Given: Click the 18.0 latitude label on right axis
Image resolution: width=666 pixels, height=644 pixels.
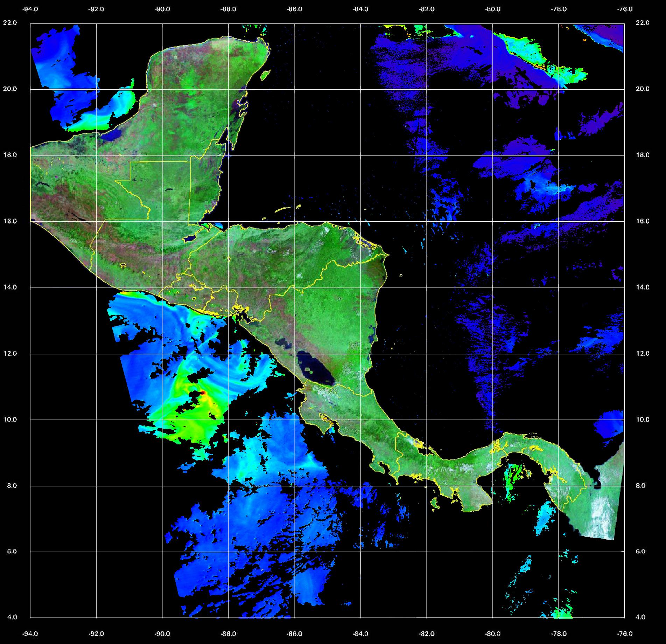Looking at the screenshot, I should coord(642,155).
